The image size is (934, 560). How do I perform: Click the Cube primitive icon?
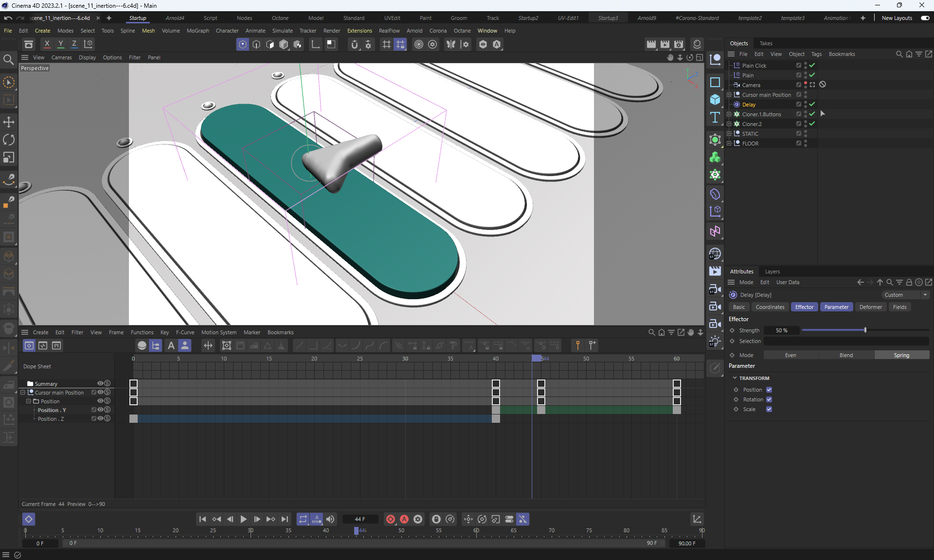click(715, 99)
